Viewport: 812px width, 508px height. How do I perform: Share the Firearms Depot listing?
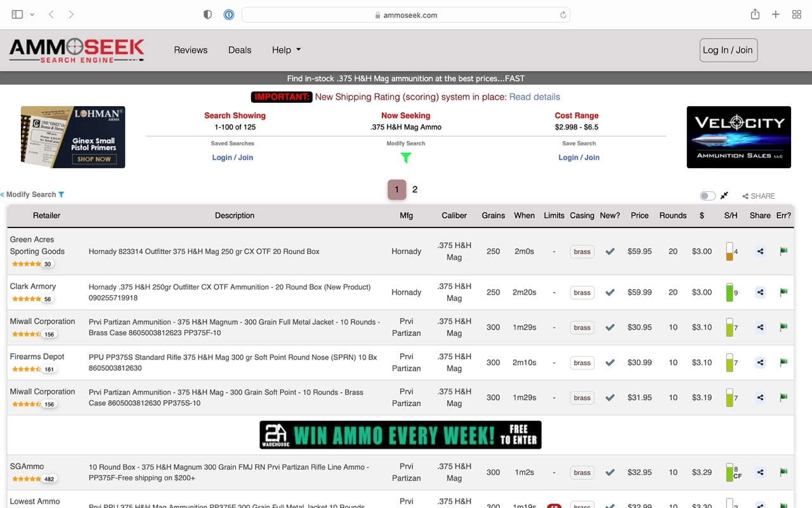[760, 363]
